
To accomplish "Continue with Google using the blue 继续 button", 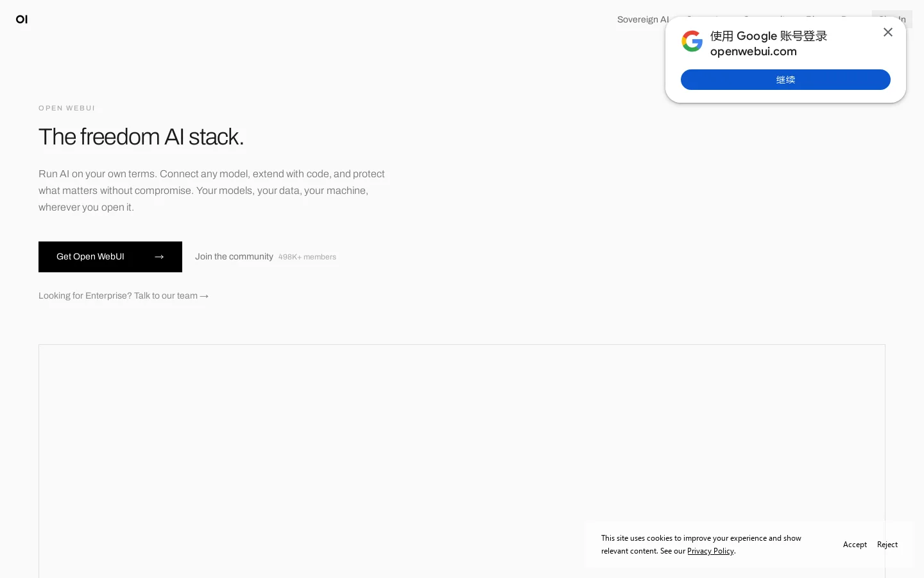I will coord(785,80).
